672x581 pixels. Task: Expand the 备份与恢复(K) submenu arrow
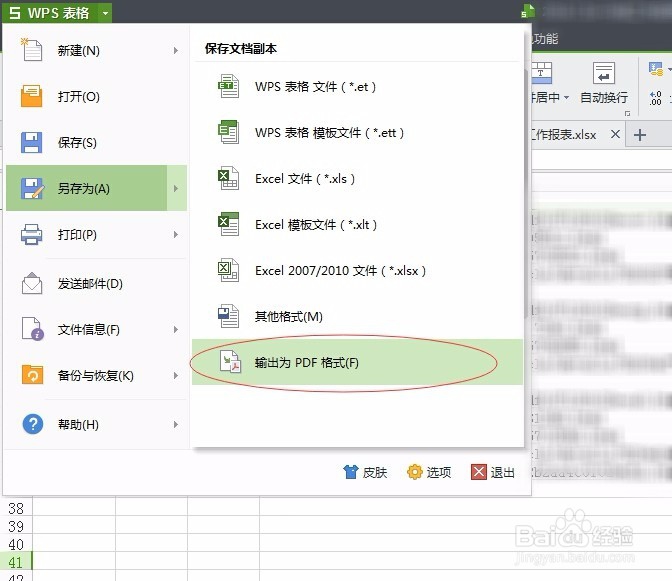pyautogui.click(x=176, y=375)
